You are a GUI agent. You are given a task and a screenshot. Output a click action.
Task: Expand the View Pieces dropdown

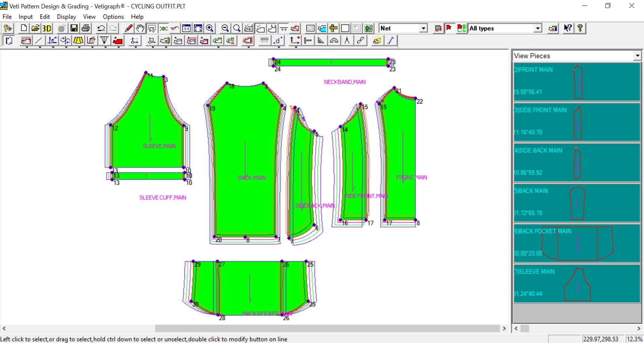[x=637, y=55]
